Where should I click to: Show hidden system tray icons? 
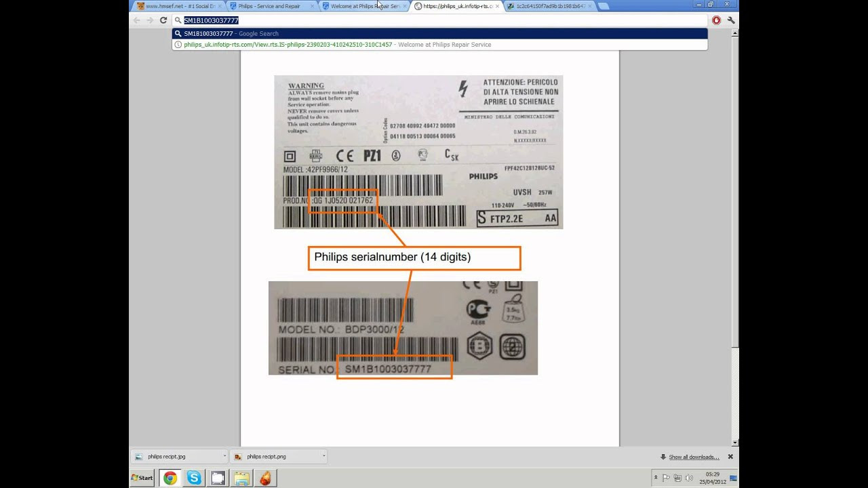click(656, 478)
